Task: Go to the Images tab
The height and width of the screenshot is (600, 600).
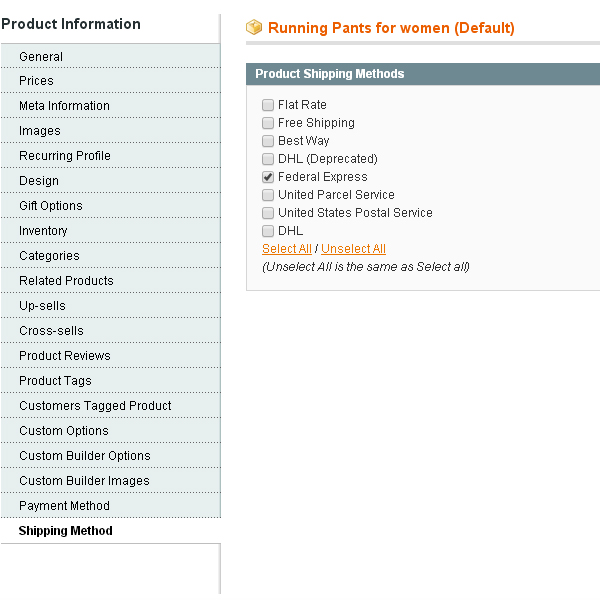Action: (40, 131)
